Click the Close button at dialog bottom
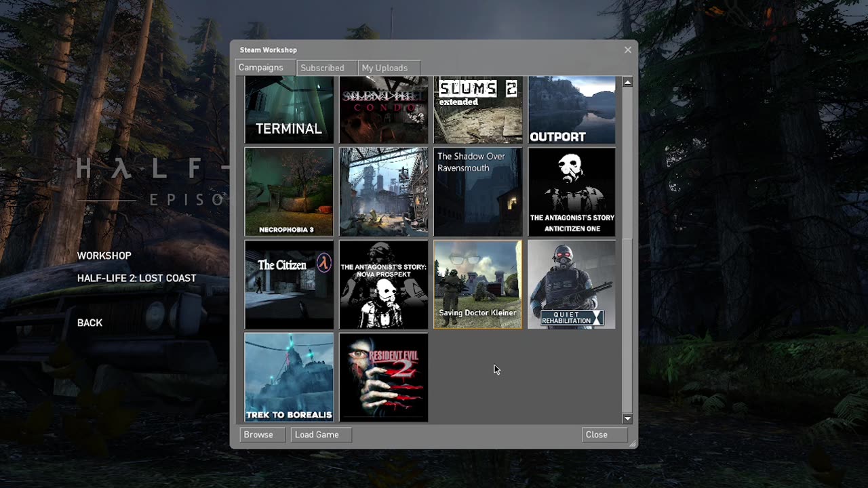 coord(605,434)
